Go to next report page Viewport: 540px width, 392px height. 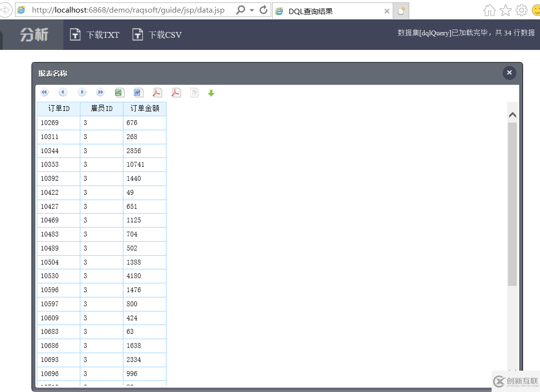[82, 93]
